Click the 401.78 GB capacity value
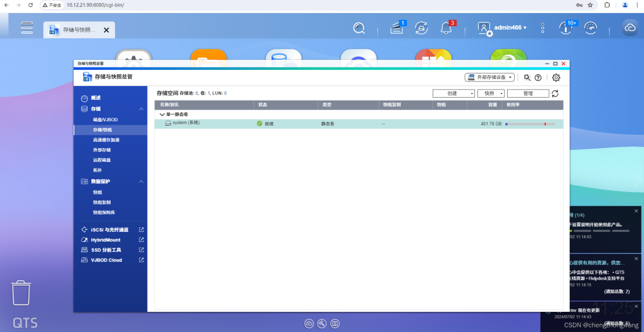This screenshot has height=332, width=644. (x=491, y=124)
